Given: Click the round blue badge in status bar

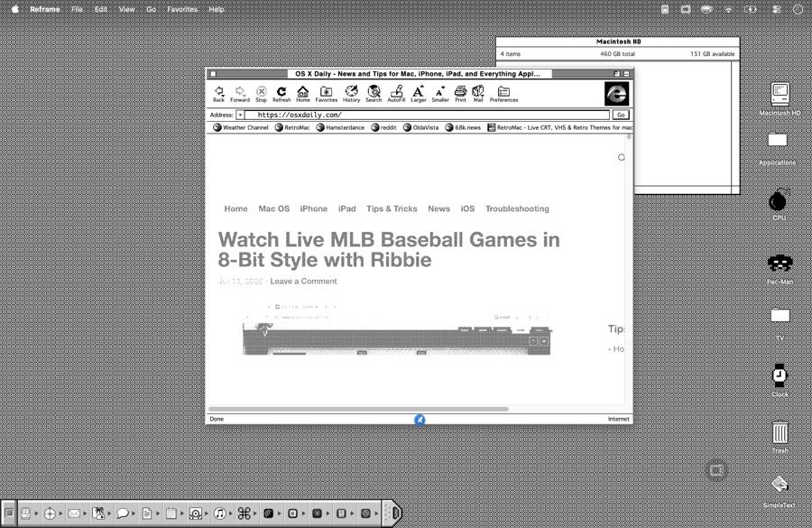Looking at the screenshot, I should point(420,419).
